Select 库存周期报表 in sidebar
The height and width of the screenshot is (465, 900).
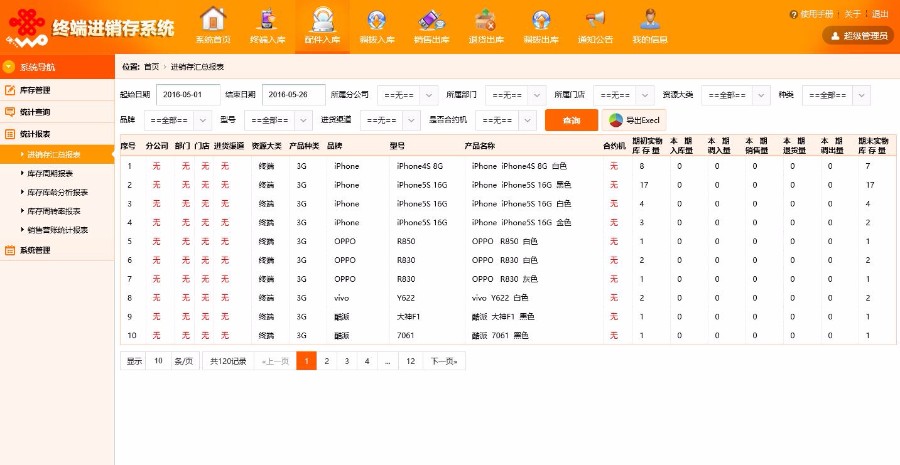point(50,173)
